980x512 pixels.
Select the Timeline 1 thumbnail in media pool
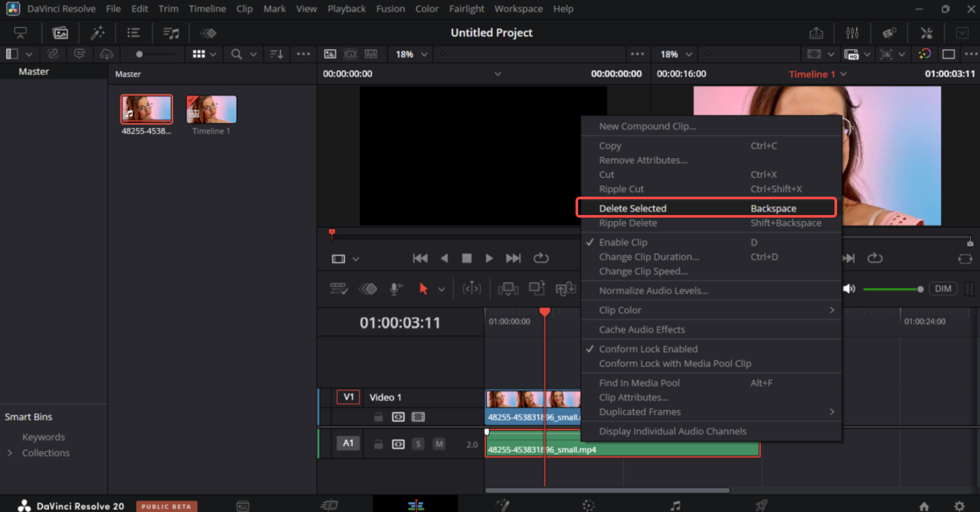coord(211,109)
